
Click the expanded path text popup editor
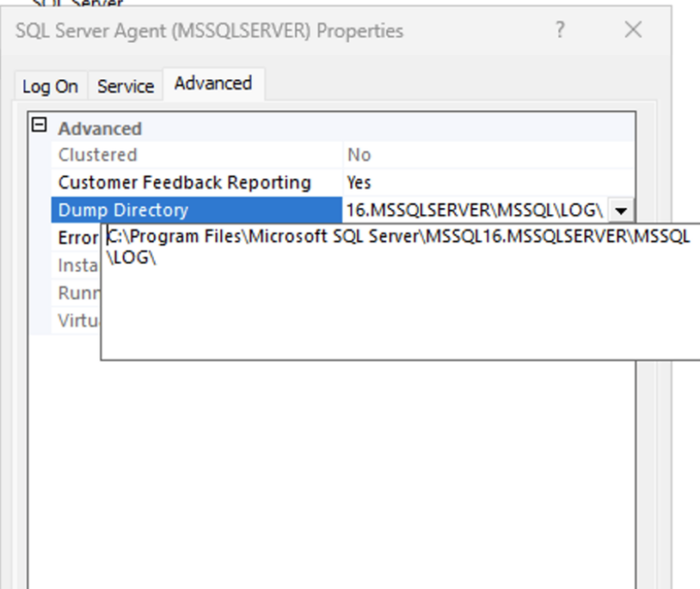tap(400, 292)
